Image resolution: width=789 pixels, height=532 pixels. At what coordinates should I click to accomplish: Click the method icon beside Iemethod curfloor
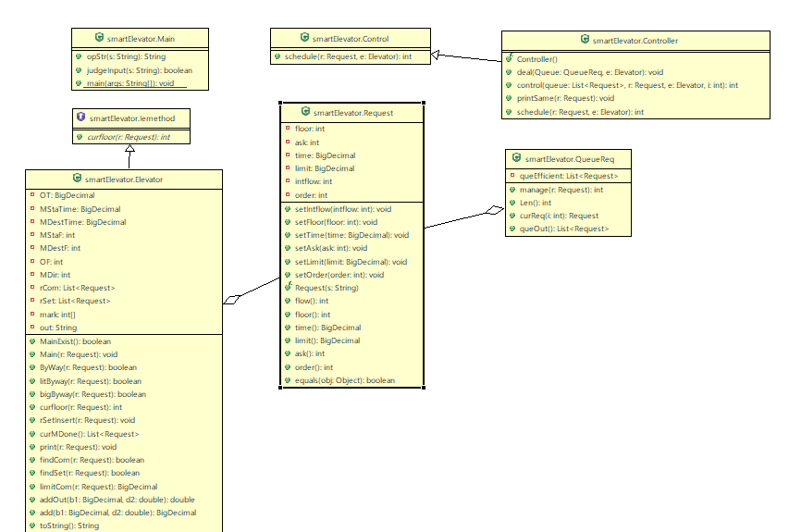79,136
